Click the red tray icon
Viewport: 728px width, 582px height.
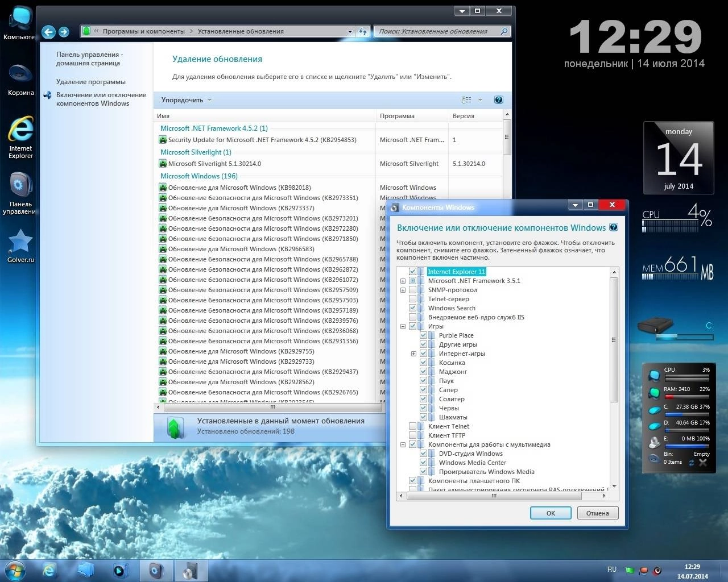click(x=644, y=570)
